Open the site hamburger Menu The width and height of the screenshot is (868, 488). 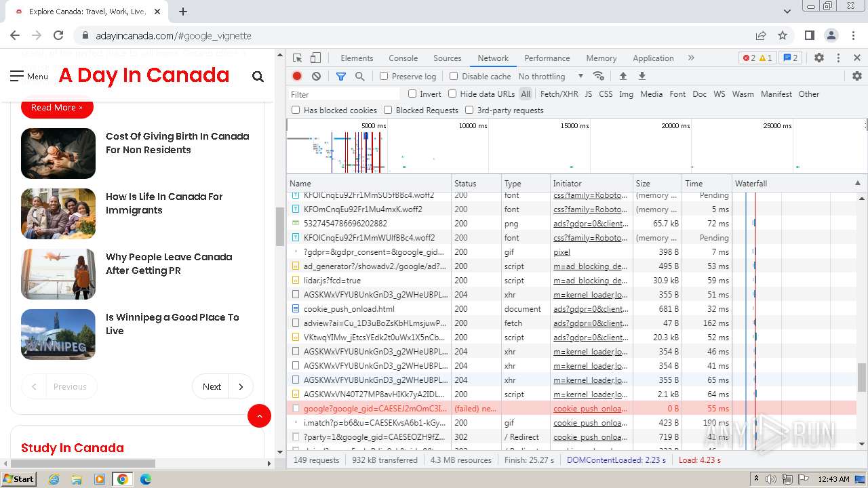29,76
